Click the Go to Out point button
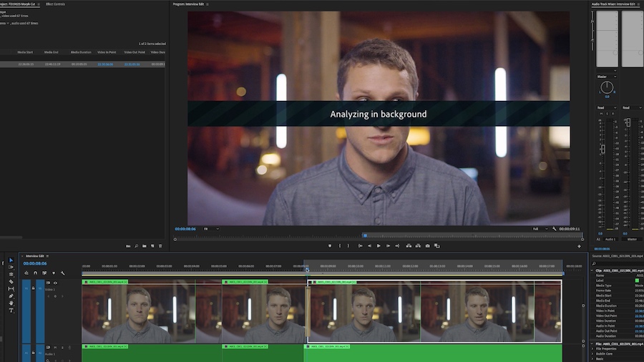The image size is (644, 362). [x=397, y=246]
